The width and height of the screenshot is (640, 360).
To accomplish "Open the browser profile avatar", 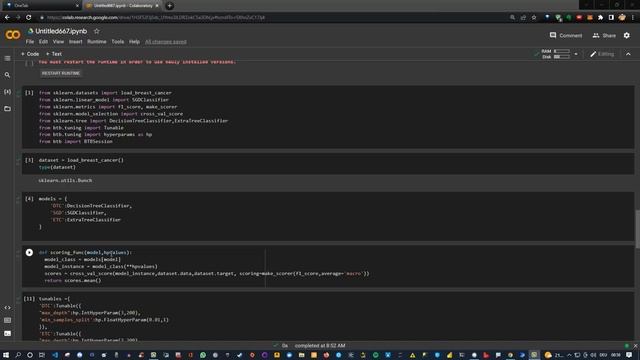I will coord(622,18).
